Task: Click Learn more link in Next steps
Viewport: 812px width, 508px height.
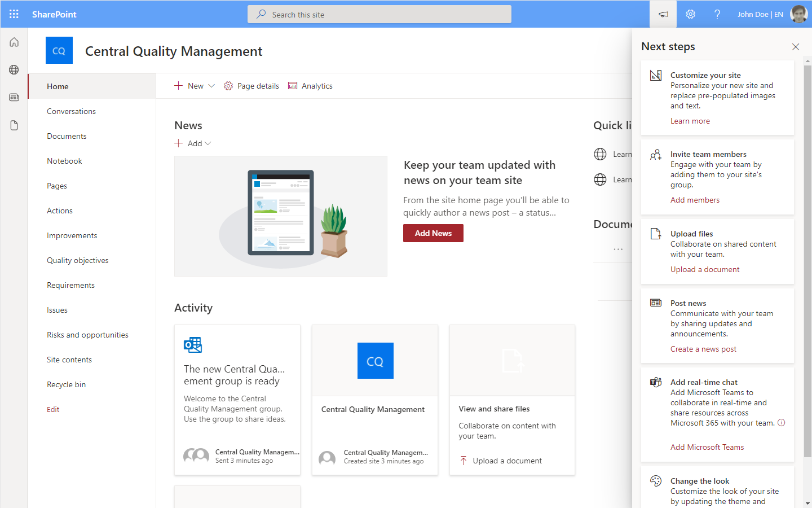Action: pyautogui.click(x=690, y=121)
